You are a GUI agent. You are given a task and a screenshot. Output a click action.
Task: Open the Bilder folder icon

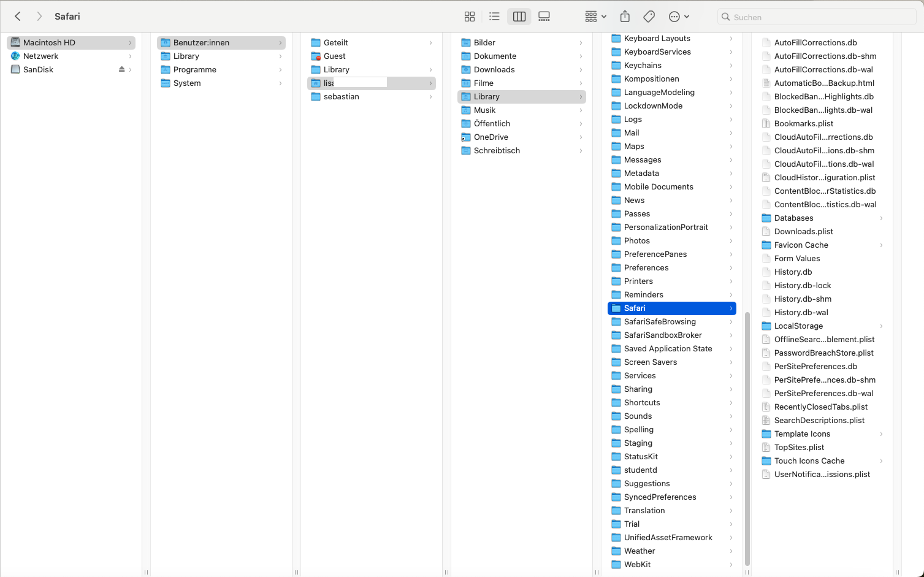click(466, 42)
